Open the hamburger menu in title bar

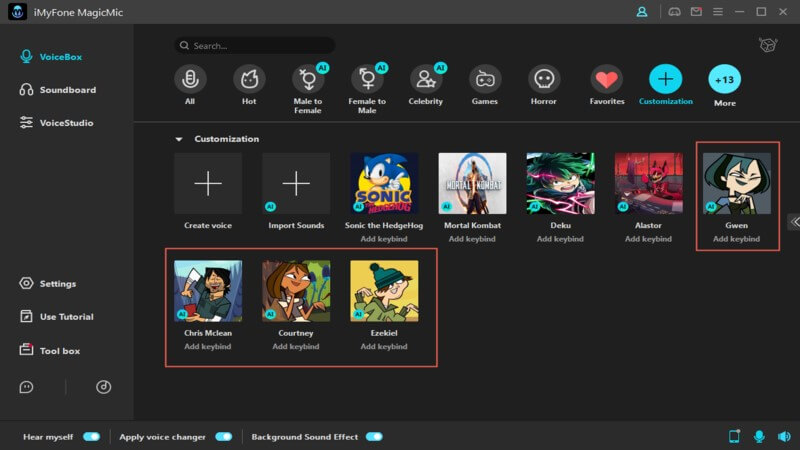718,11
